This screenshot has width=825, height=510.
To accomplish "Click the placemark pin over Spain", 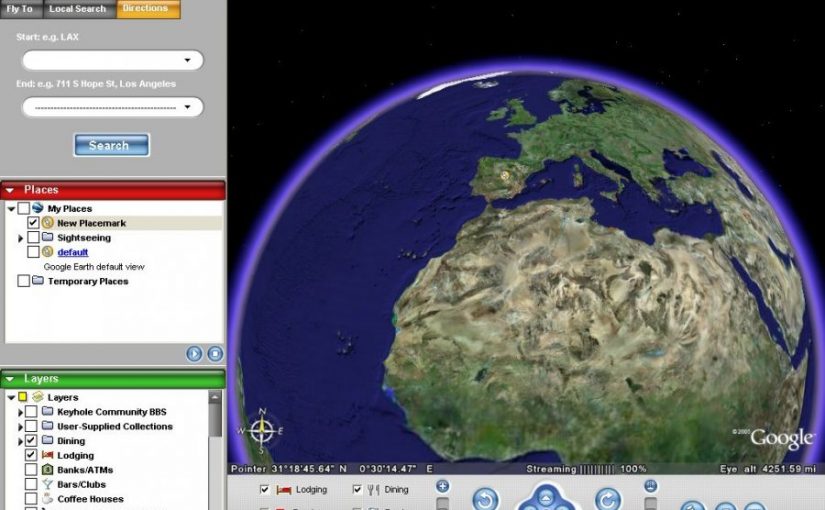I will [x=505, y=175].
